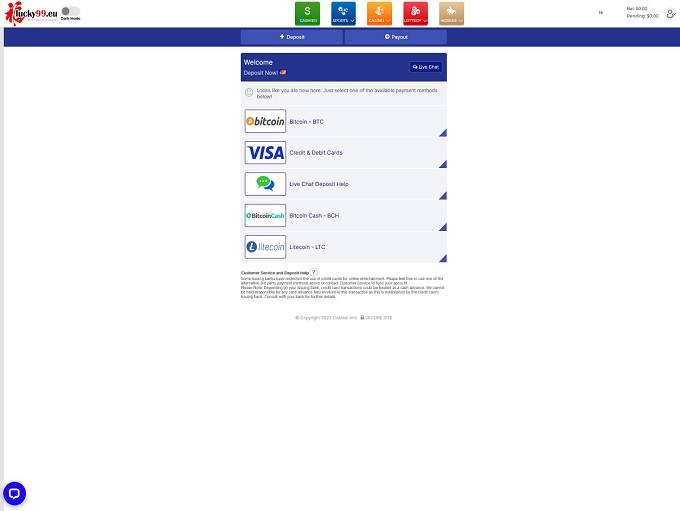
Task: Switch to the Deposit tab
Action: (x=292, y=37)
